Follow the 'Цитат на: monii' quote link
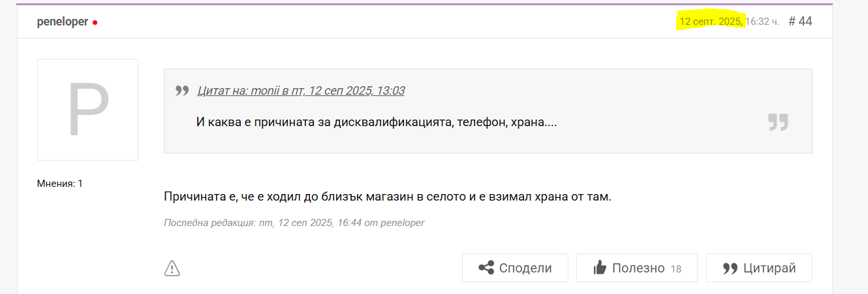 [x=301, y=91]
